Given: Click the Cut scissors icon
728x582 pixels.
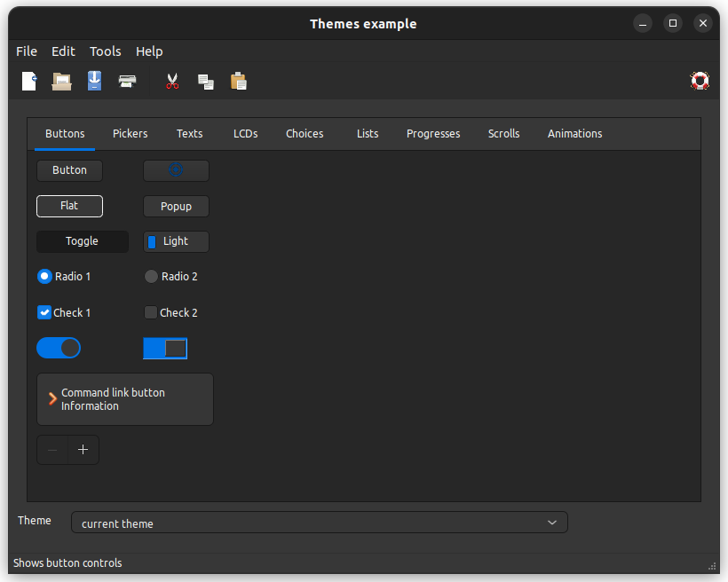Looking at the screenshot, I should 172,82.
